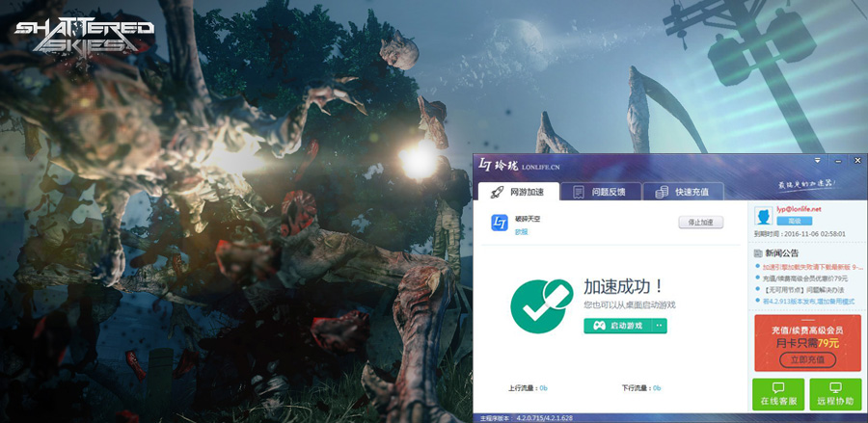The image size is (868, 423).
Task: Click the rocket icon on 网游加速 tab
Action: click(497, 192)
